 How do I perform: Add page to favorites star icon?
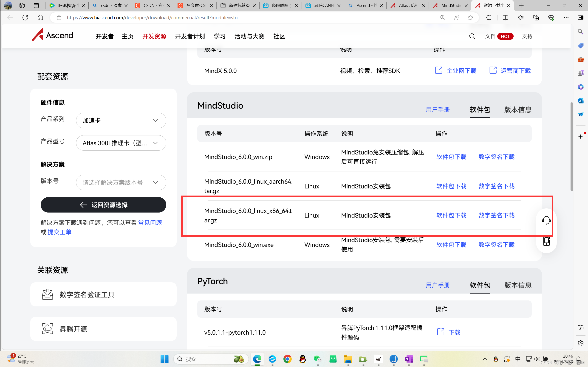470,17
